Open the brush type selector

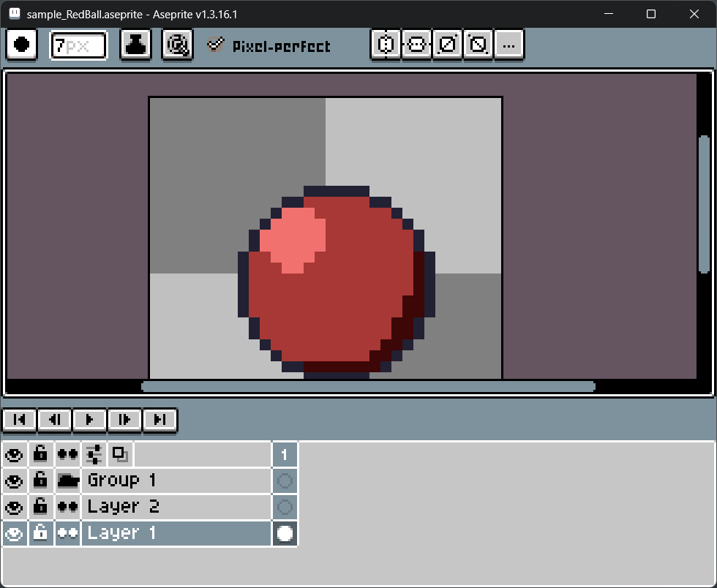[22, 45]
